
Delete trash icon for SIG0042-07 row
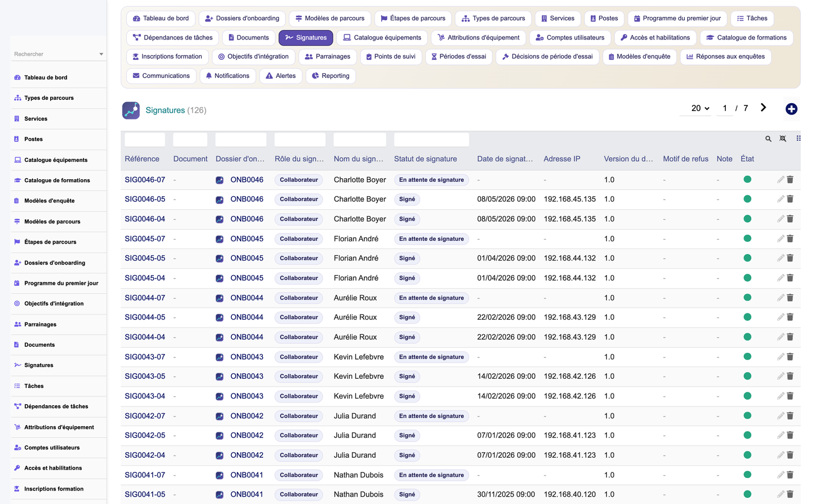click(x=790, y=415)
